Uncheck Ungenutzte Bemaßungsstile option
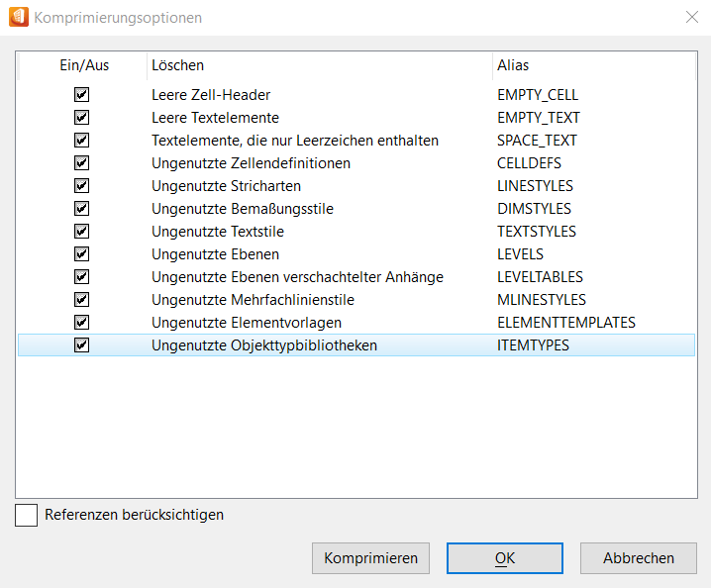This screenshot has width=711, height=588. (82, 209)
